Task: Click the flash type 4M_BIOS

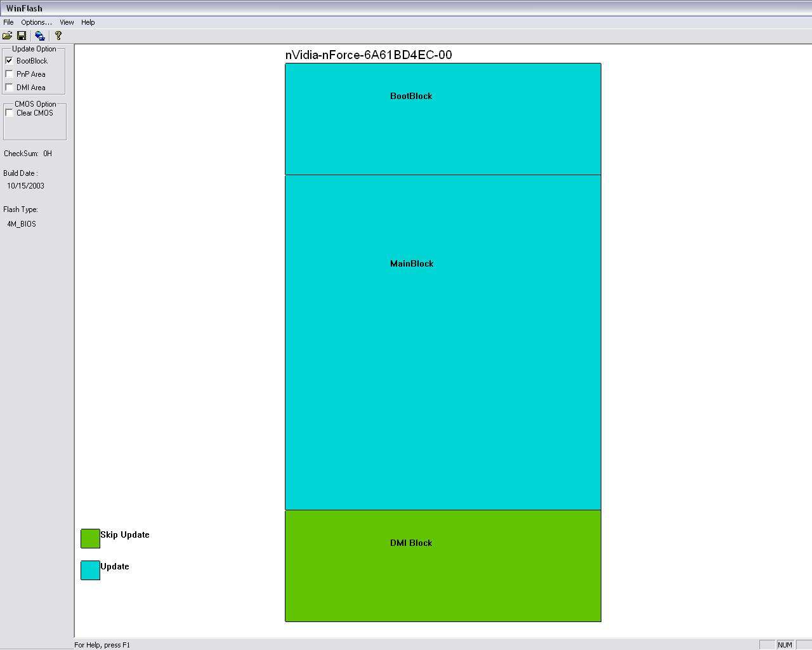Action: [22, 224]
